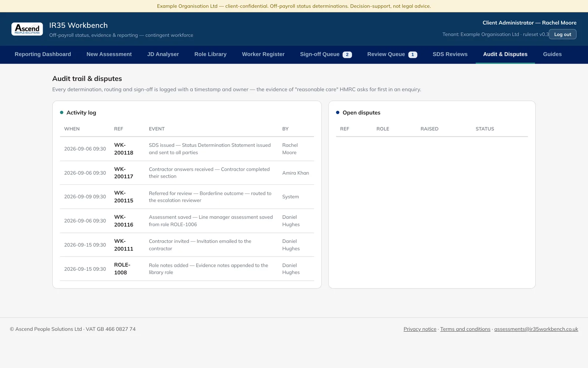Click the timestamp 2026-09-09 09:30
The image size is (588, 368).
click(85, 197)
